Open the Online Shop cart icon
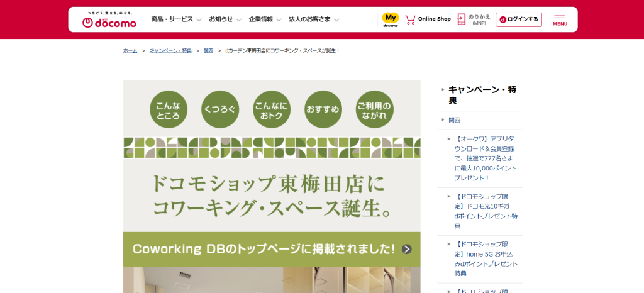This screenshot has width=644, height=293. (x=410, y=19)
